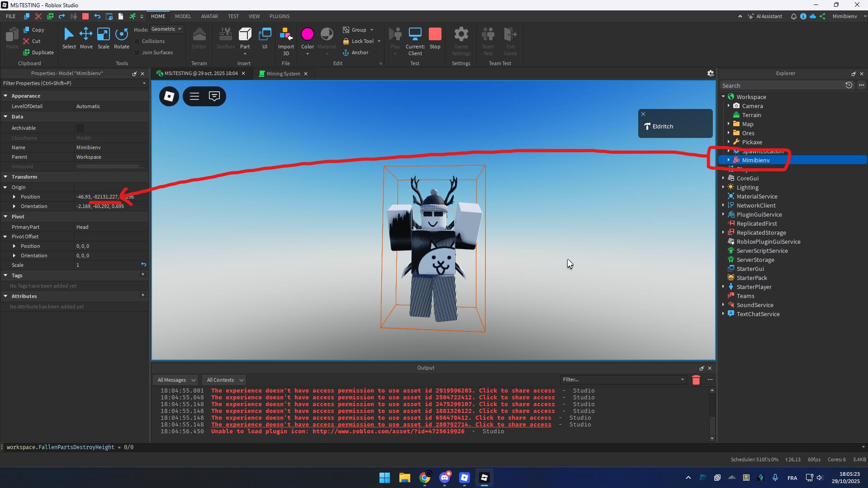Open Roblox Studio in the taskbar
The image size is (868, 488).
pos(484,478)
